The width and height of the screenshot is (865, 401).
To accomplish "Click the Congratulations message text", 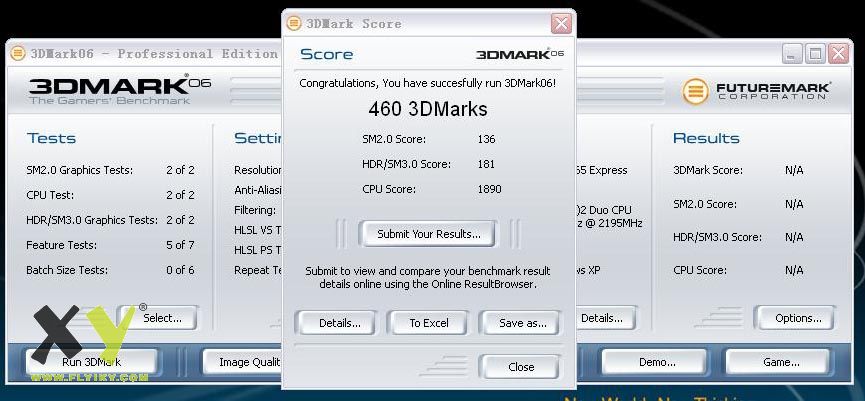I will pyautogui.click(x=428, y=83).
